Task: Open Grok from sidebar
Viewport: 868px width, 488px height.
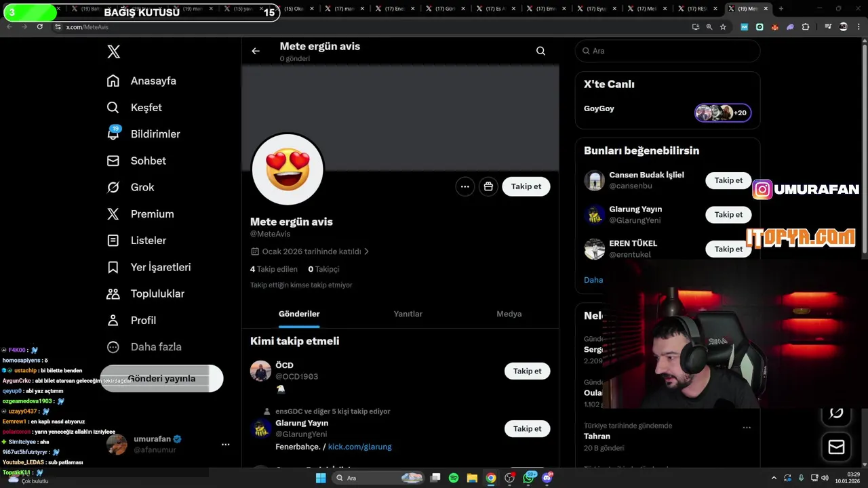Action: (x=130, y=187)
